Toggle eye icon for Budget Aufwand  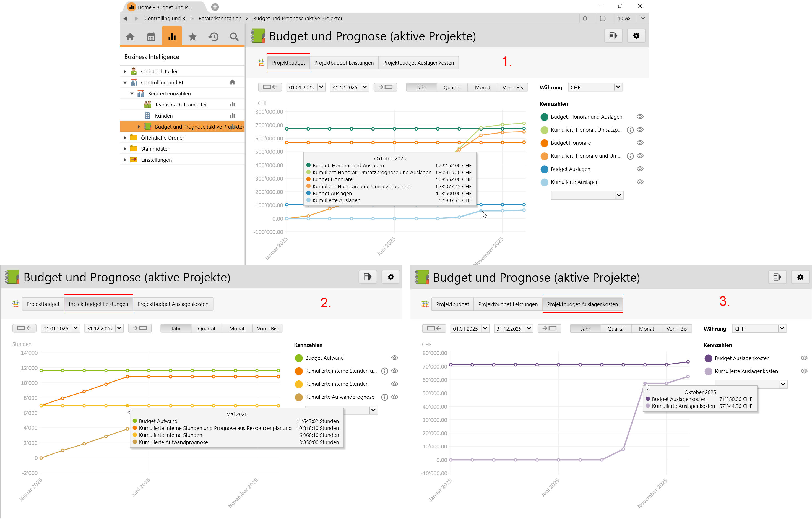click(x=395, y=358)
